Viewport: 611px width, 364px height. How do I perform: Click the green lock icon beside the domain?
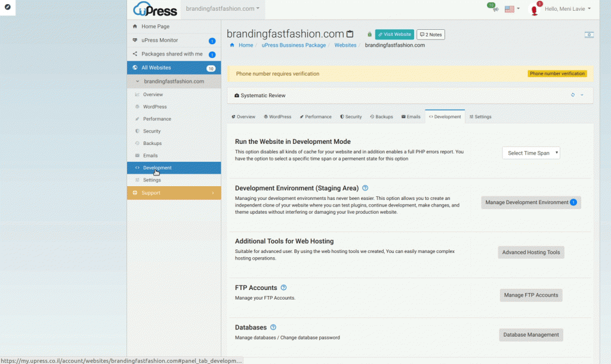371,34
